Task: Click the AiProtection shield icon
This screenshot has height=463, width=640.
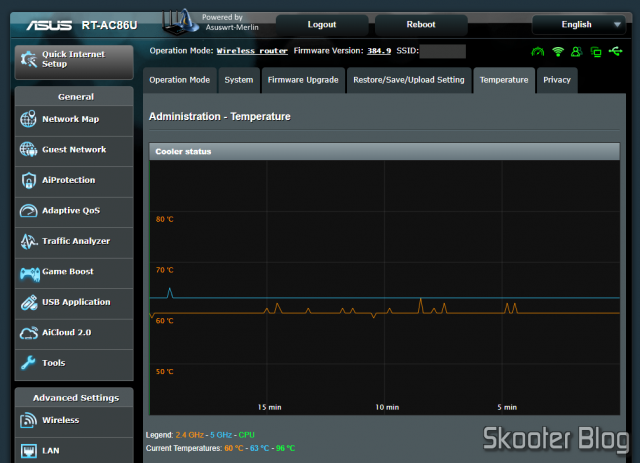Action: pyautogui.click(x=29, y=180)
